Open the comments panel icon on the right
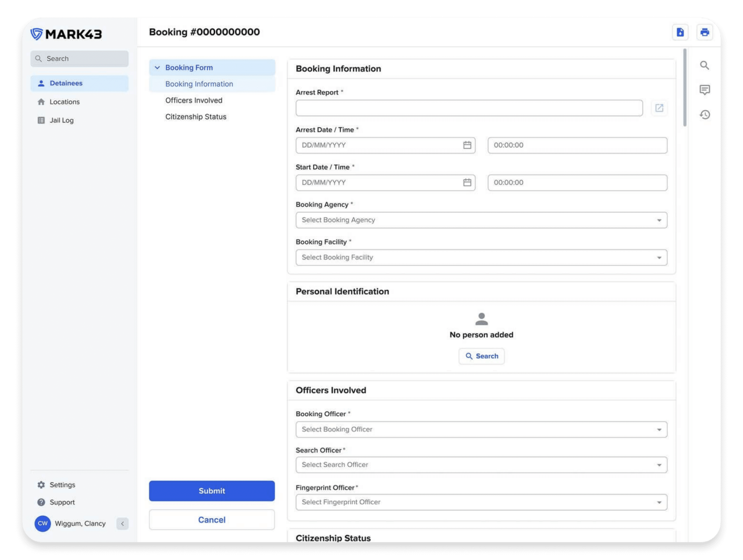 [x=704, y=90]
